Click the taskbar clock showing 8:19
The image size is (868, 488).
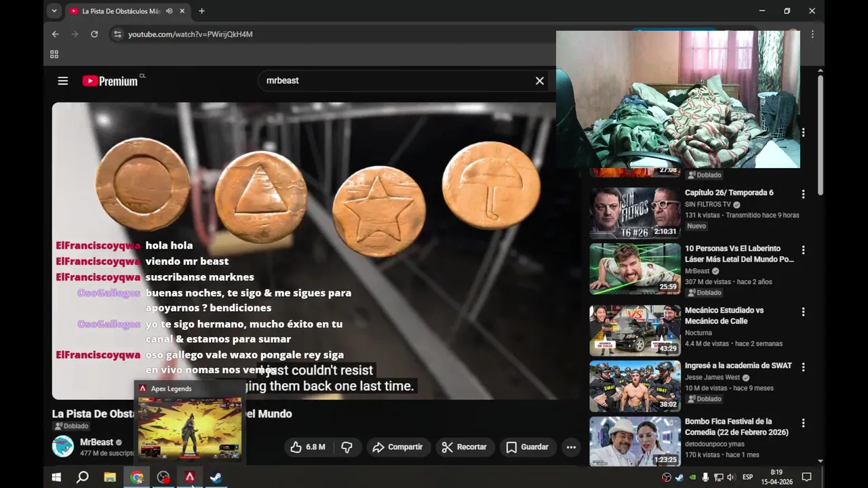click(776, 477)
